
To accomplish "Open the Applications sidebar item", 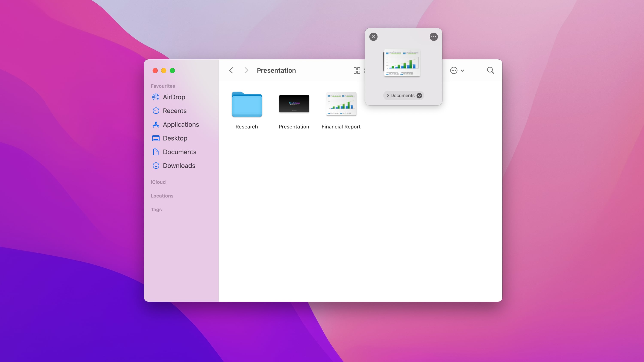I will click(181, 124).
